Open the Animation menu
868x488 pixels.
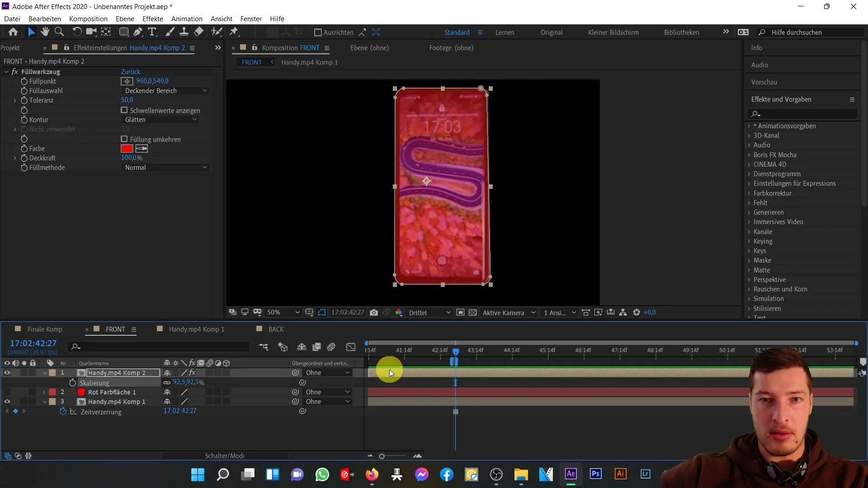(x=187, y=19)
